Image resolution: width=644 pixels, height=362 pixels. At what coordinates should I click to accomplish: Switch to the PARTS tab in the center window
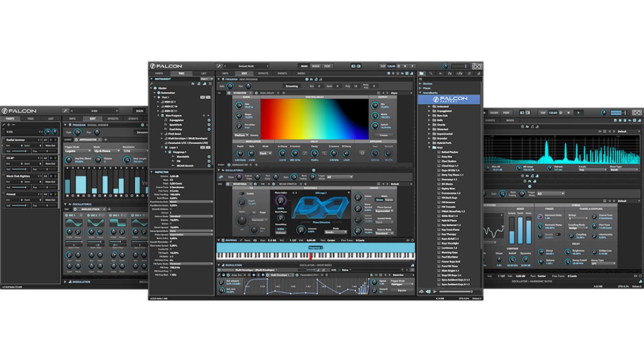click(159, 73)
